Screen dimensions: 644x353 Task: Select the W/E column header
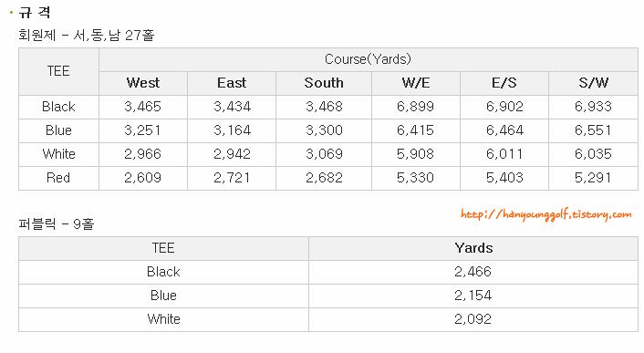pyautogui.click(x=416, y=83)
